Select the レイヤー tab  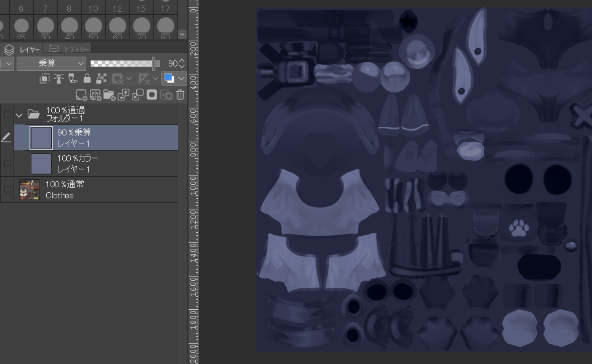(x=23, y=49)
